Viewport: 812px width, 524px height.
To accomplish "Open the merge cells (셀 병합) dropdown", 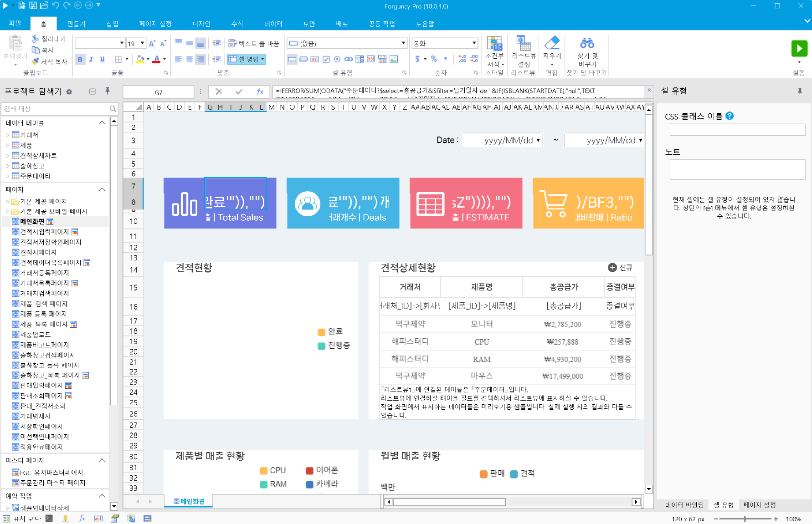I will 262,59.
